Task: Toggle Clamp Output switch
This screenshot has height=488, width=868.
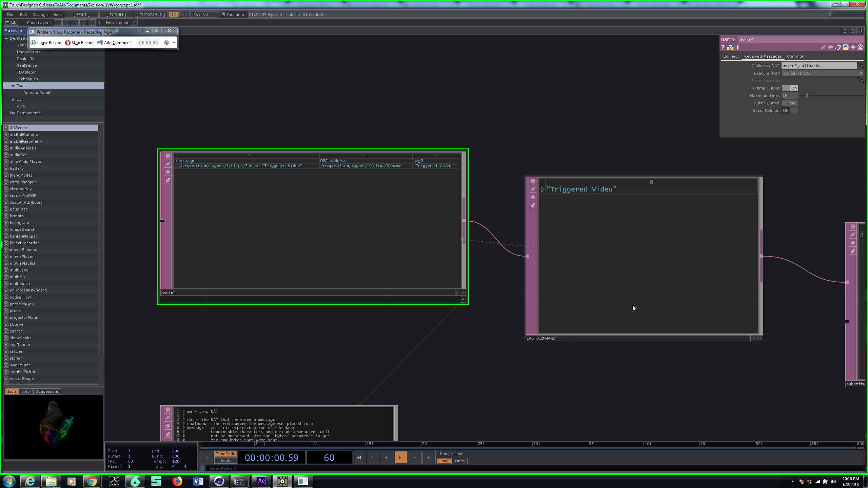Action: 790,88
